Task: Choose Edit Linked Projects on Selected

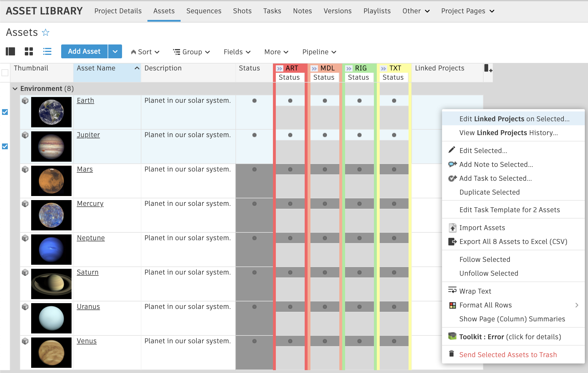Action: click(514, 119)
